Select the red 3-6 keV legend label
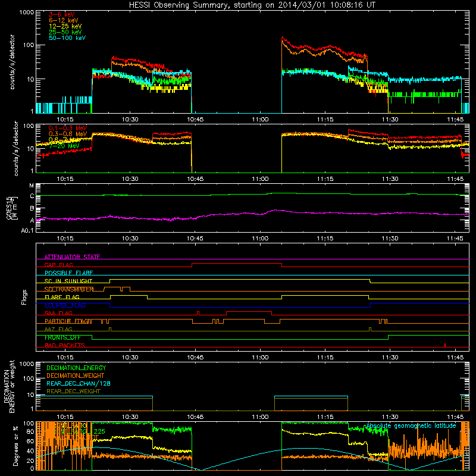The height and width of the screenshot is (476, 476). 61,14
